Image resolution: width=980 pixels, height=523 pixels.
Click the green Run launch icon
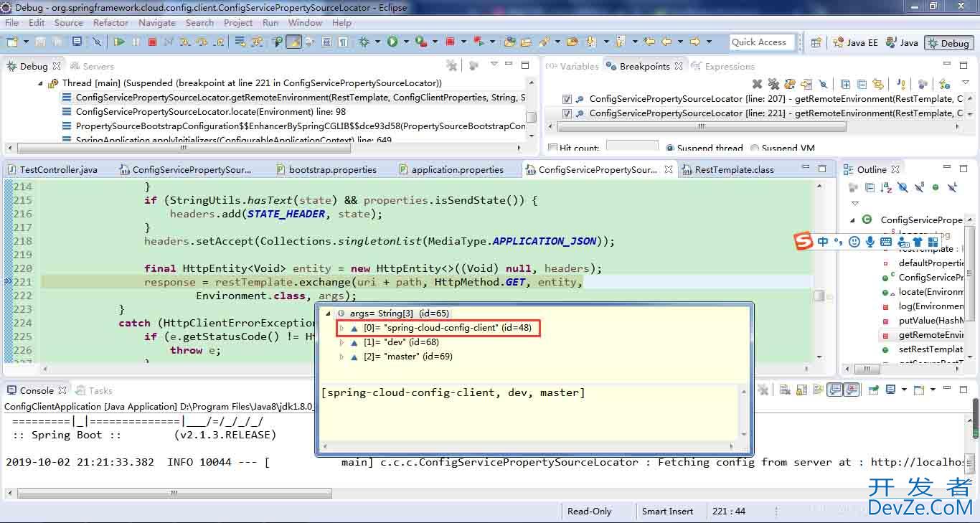(x=392, y=42)
